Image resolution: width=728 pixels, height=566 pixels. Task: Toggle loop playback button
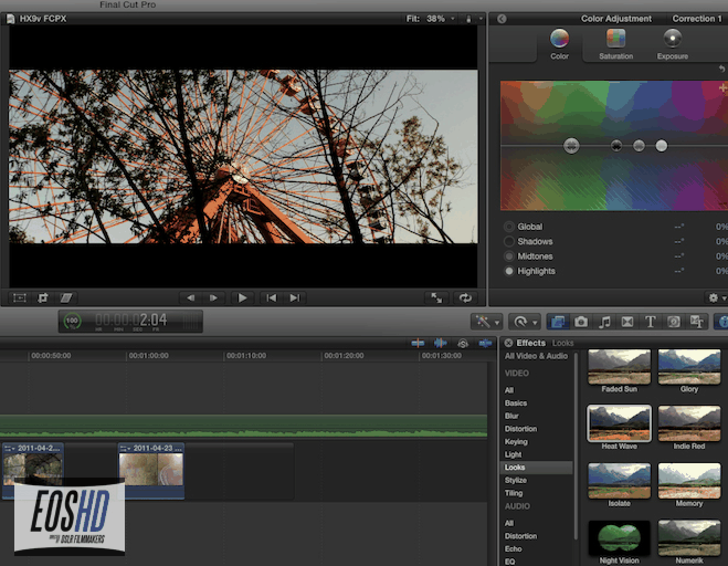[465, 298]
